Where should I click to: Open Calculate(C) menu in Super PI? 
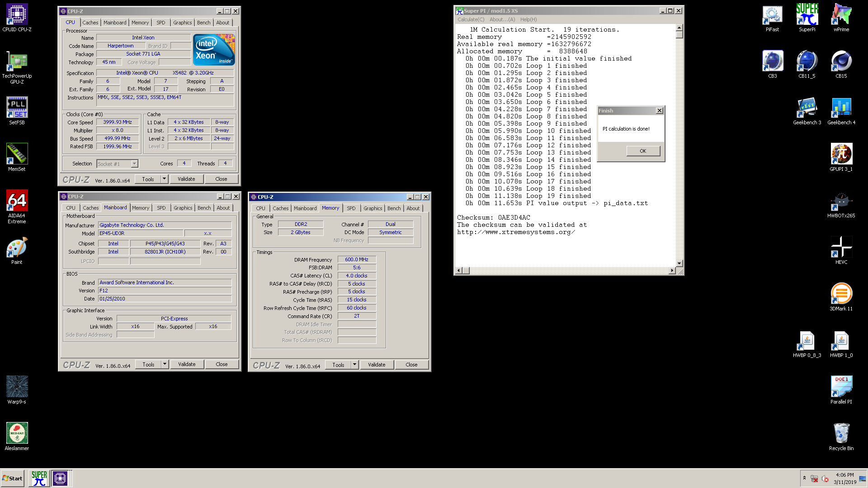point(471,19)
